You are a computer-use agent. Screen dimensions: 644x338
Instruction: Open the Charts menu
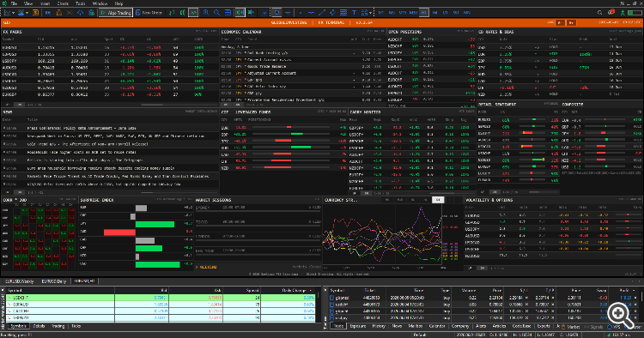(x=63, y=3)
